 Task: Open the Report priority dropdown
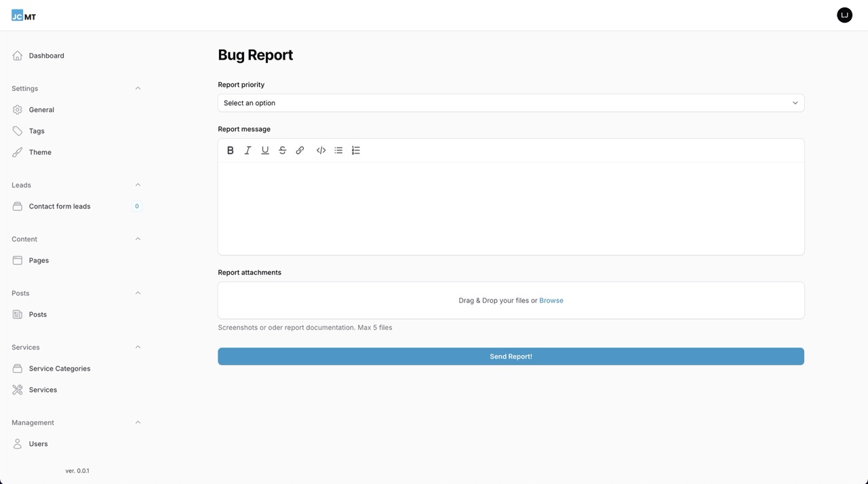[511, 103]
